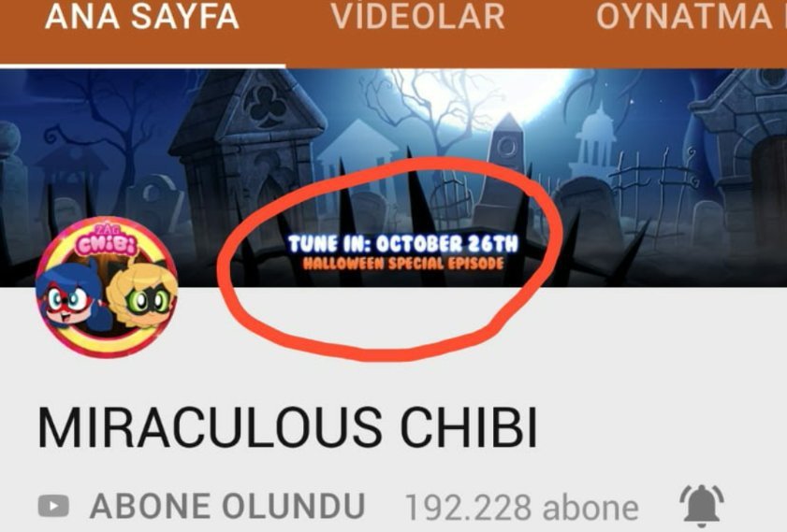Select the MIRACULOUS CHIBI channel title
This screenshot has height=532, width=787.
pos(287,427)
